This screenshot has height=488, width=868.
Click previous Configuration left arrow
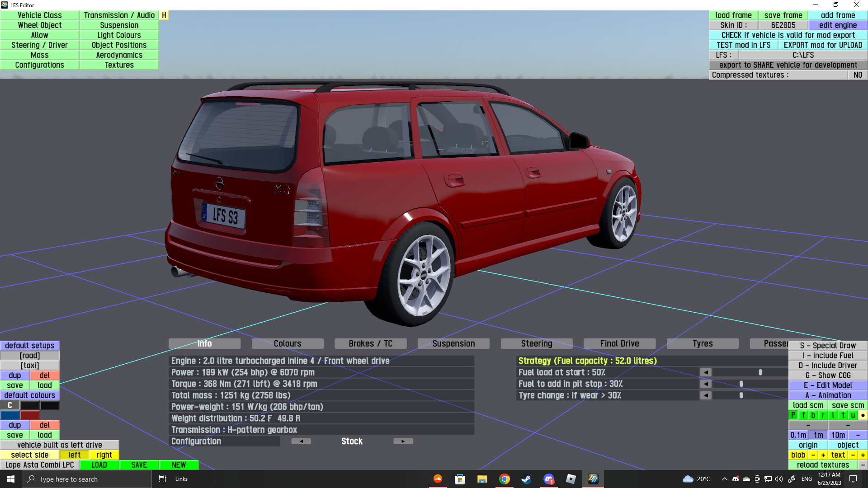pyautogui.click(x=301, y=441)
